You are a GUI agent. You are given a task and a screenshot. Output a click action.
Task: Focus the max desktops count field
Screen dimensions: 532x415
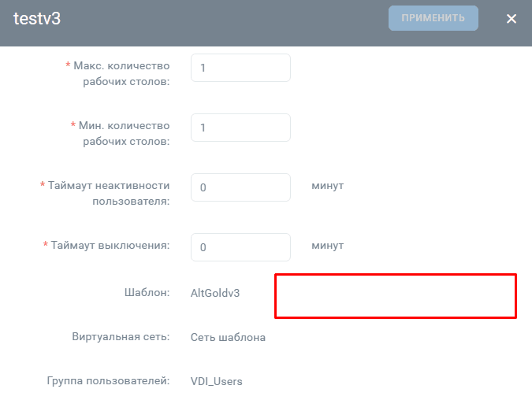pyautogui.click(x=240, y=68)
